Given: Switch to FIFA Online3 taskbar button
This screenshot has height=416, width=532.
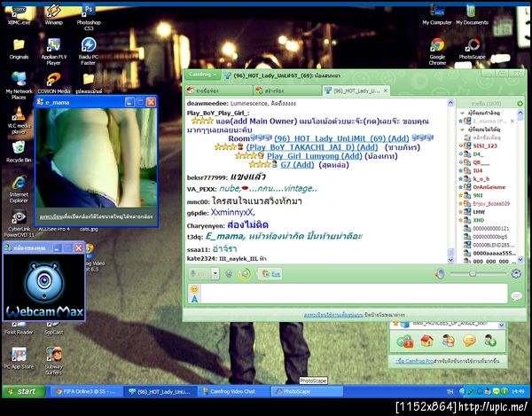Looking at the screenshot, I should pos(87,391).
